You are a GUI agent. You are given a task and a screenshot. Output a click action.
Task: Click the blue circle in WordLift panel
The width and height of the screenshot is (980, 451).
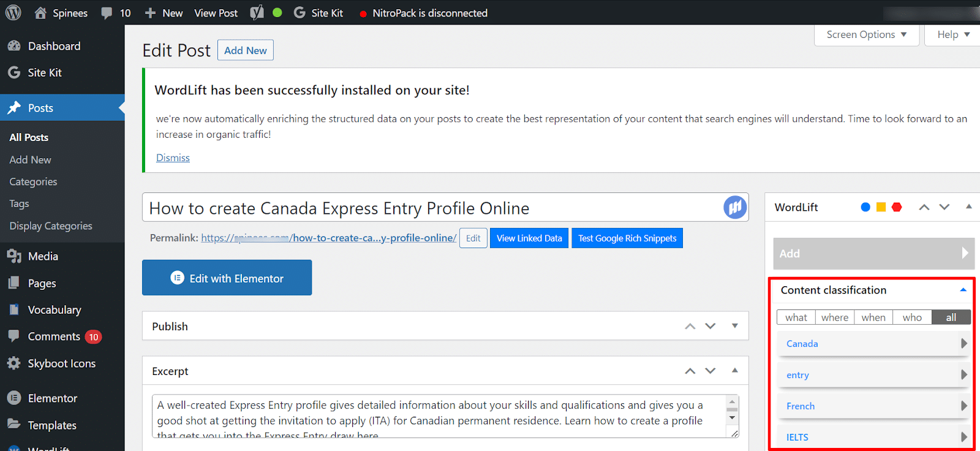pyautogui.click(x=865, y=207)
